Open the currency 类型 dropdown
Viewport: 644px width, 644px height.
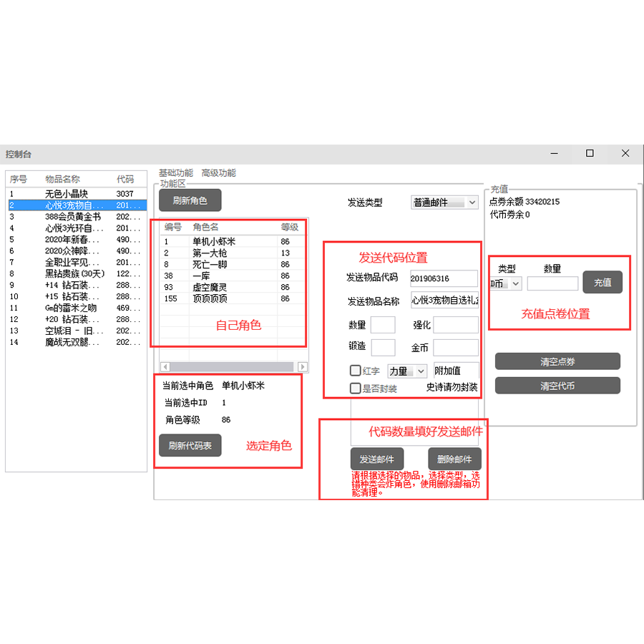504,283
